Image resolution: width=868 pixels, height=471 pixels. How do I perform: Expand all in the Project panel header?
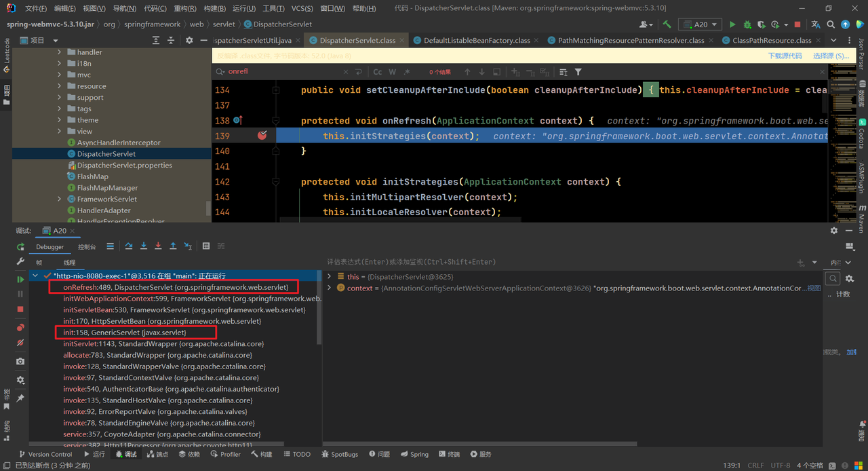(x=156, y=41)
